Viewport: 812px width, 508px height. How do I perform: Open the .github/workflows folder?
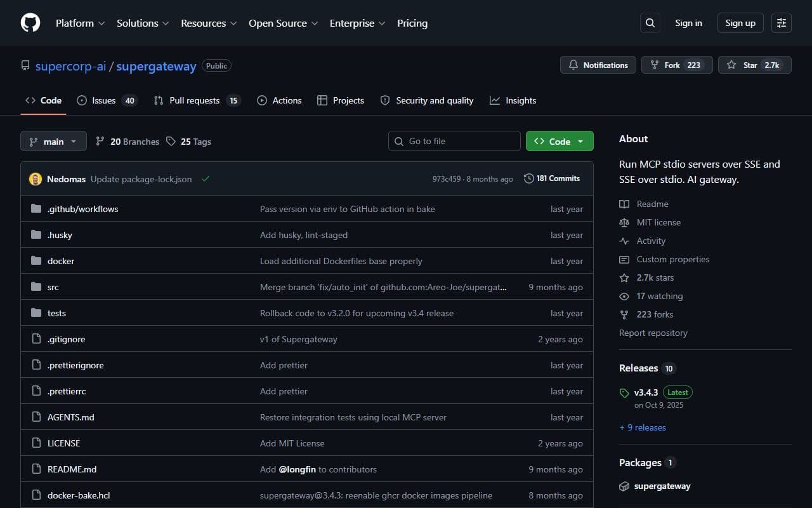click(x=82, y=209)
